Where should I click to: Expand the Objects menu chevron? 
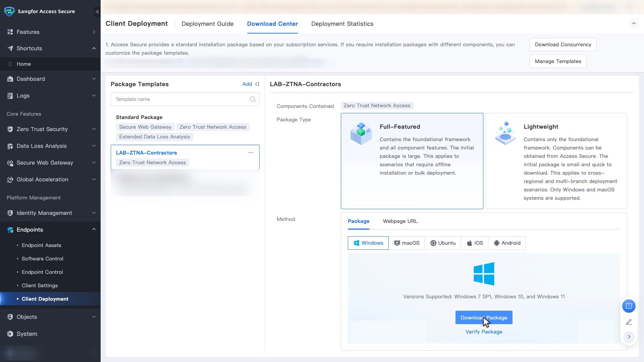94,317
